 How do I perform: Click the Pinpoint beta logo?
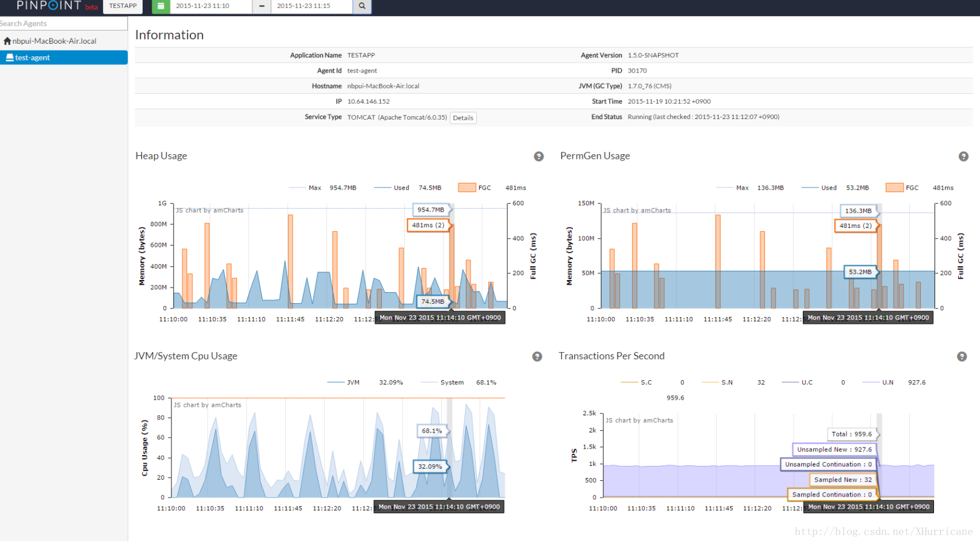pyautogui.click(x=57, y=6)
